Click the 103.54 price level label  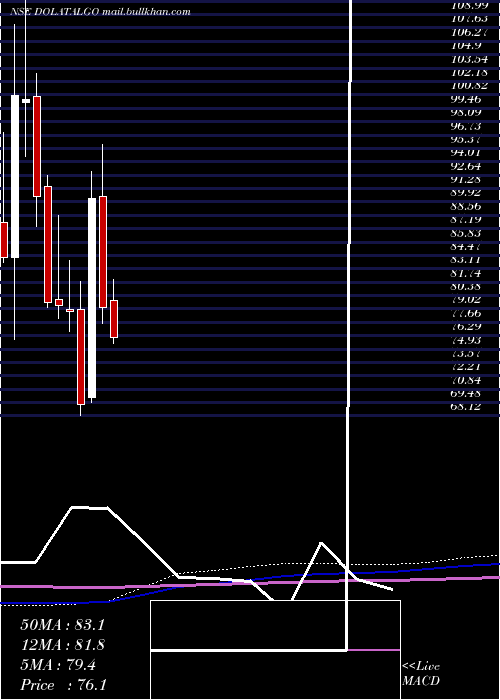pyautogui.click(x=469, y=59)
